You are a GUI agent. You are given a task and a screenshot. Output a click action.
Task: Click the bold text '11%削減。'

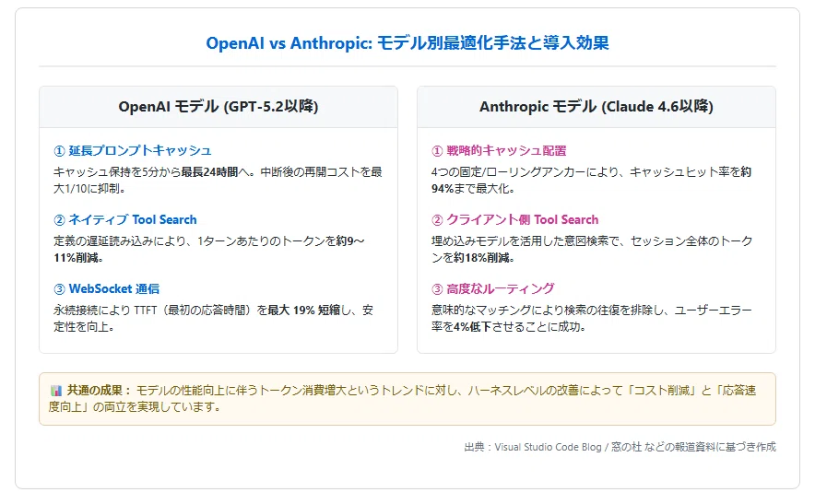tap(78, 258)
